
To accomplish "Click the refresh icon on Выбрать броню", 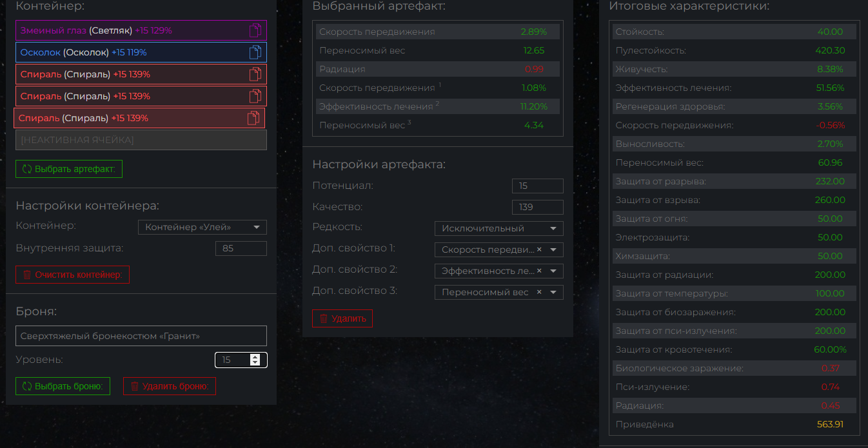I will (27, 386).
